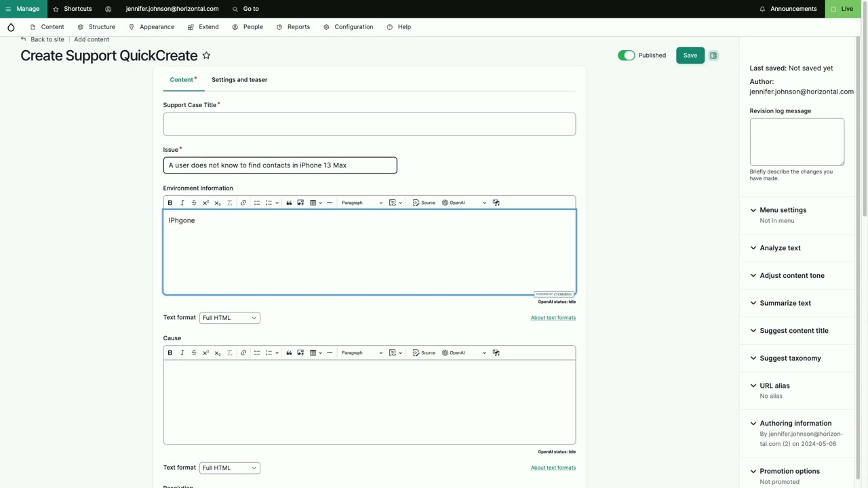Star this page as a shortcut
Image resolution: width=868 pixels, height=488 pixels.
[206, 56]
